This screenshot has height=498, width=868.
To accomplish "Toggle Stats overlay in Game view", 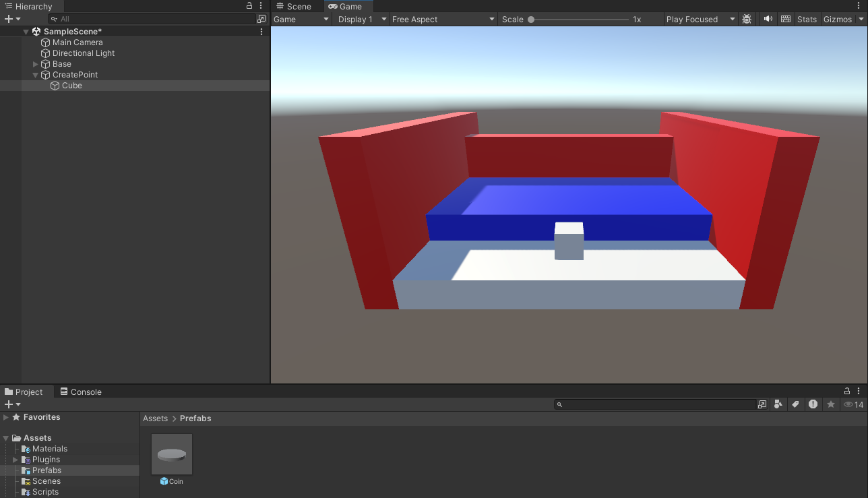I will pyautogui.click(x=807, y=19).
